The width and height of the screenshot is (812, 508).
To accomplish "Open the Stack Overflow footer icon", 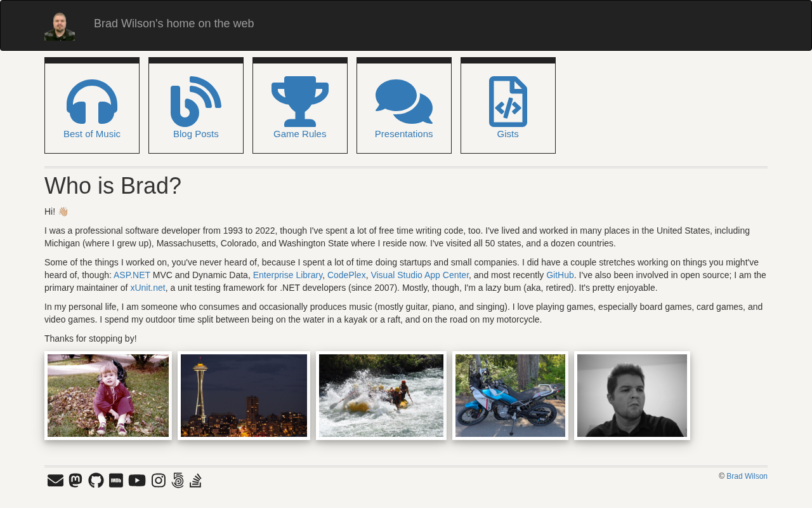I will tap(195, 481).
